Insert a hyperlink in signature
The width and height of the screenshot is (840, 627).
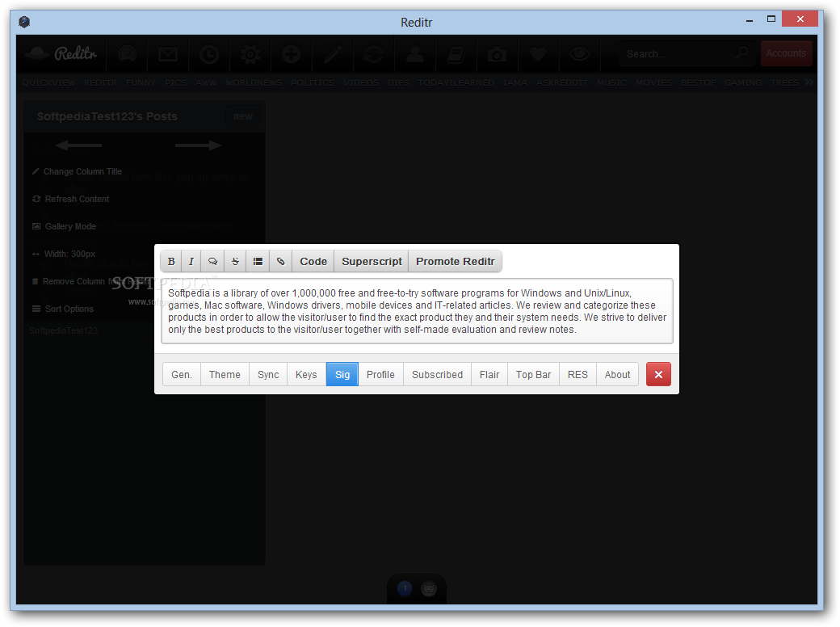coord(280,262)
